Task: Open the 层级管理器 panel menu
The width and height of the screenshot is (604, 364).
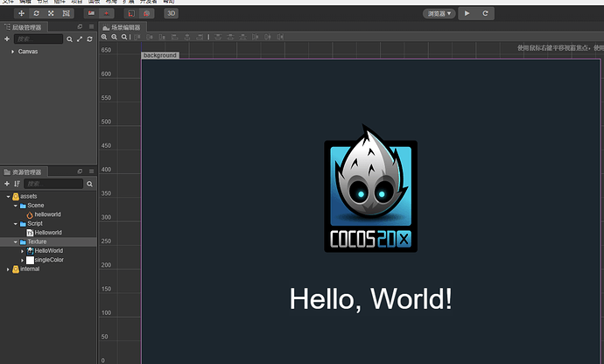Action: point(91,26)
